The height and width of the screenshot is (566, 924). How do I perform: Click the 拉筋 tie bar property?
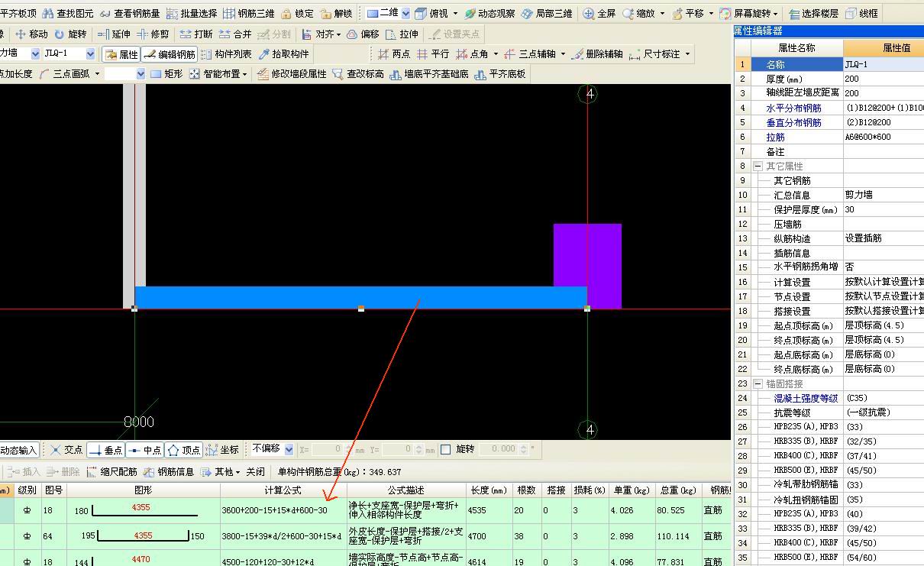775,137
